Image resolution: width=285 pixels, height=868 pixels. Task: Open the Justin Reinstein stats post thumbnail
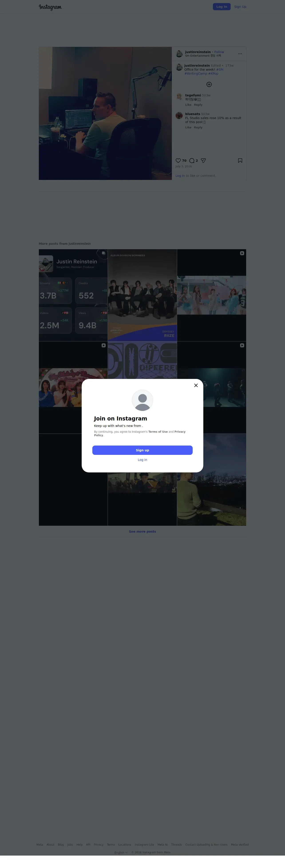(73, 295)
